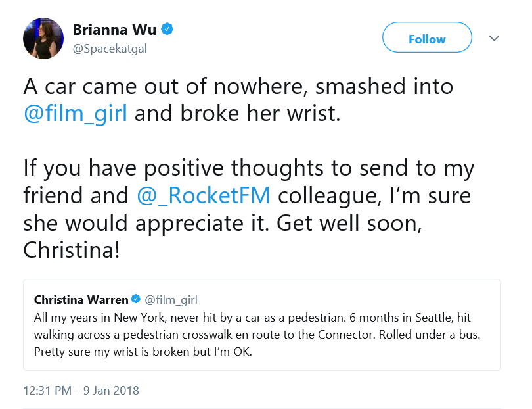Click the tweet's first line about the car
This screenshot has width=532, height=409.
(238, 86)
